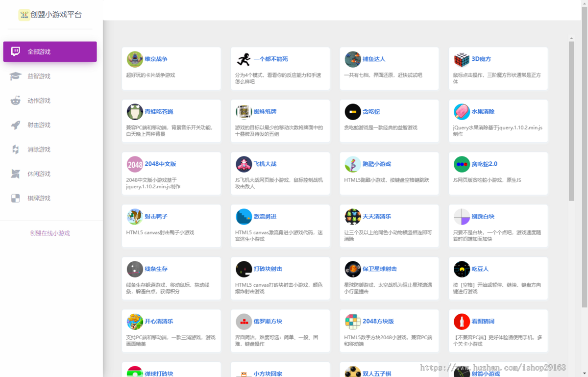Open the 消除游戏 category
The width and height of the screenshot is (588, 377).
(50, 150)
